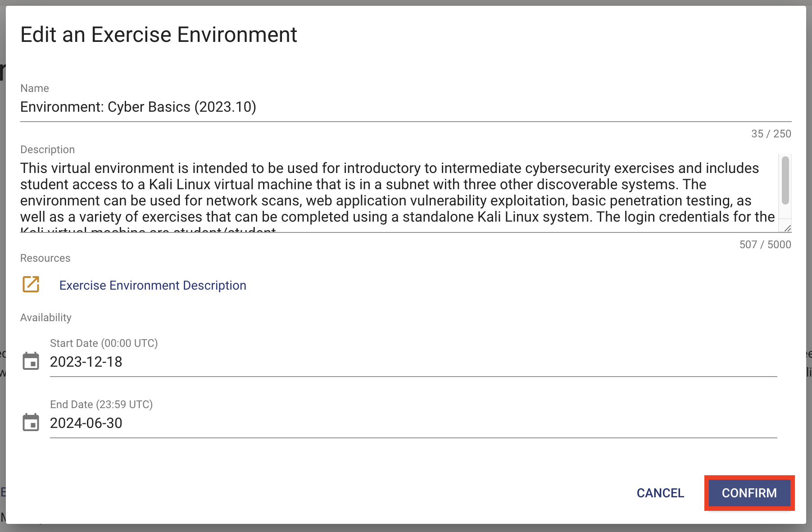
Task: Click the Description text area resize handle
Action: tap(787, 228)
